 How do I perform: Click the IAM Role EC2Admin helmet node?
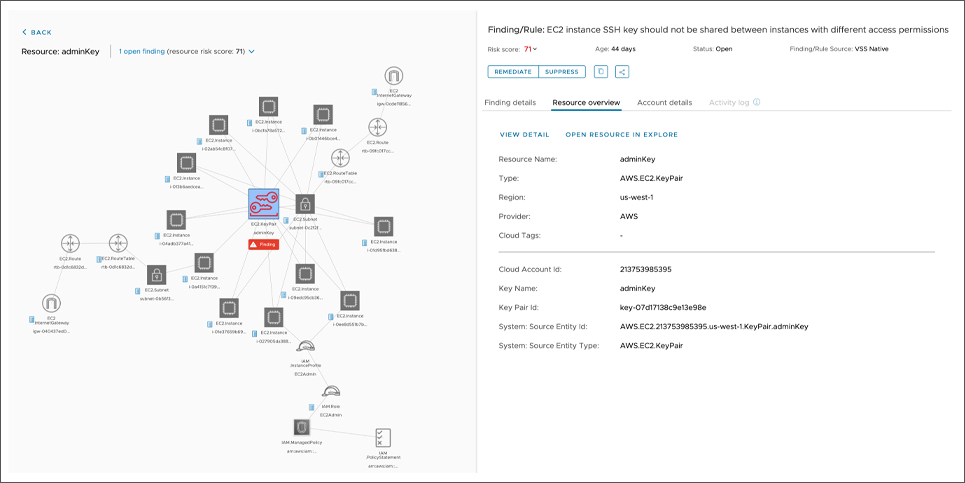[x=332, y=391]
